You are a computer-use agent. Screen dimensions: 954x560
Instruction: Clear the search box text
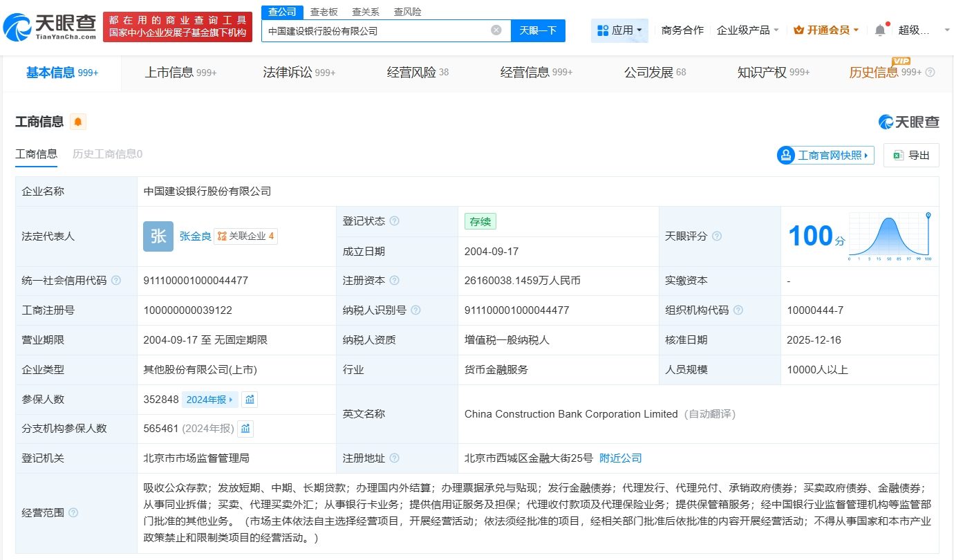tap(496, 30)
